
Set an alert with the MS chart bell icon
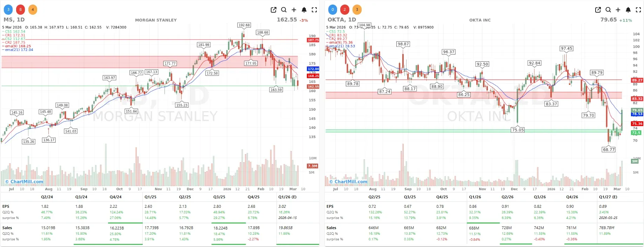(x=304, y=10)
